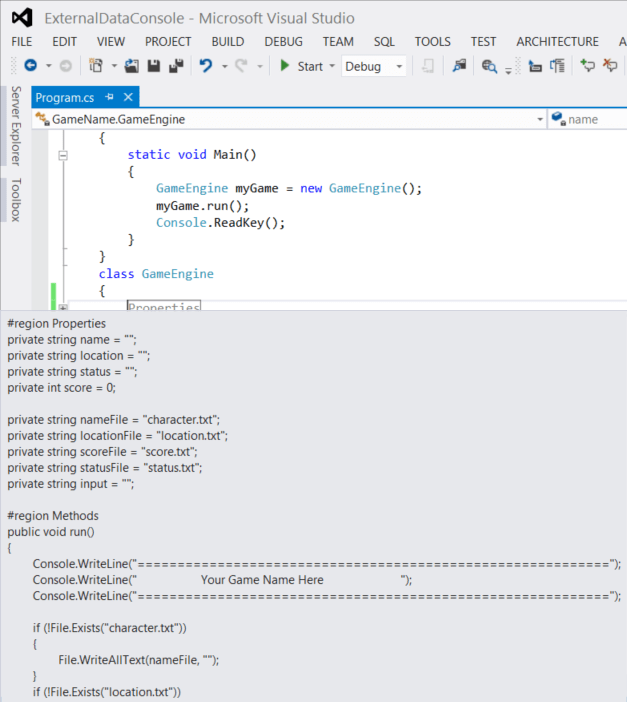This screenshot has height=702, width=627.
Task: Click the add bookmark icon with green plus
Action: (587, 65)
